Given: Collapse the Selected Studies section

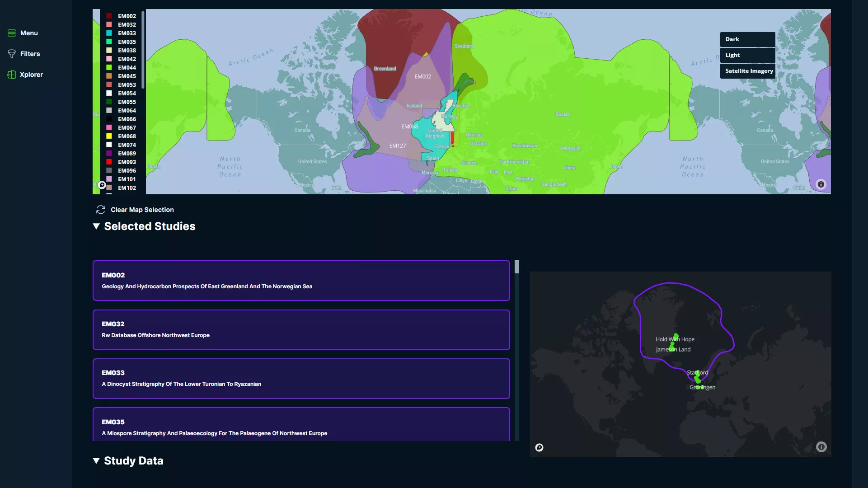Looking at the screenshot, I should (x=96, y=226).
